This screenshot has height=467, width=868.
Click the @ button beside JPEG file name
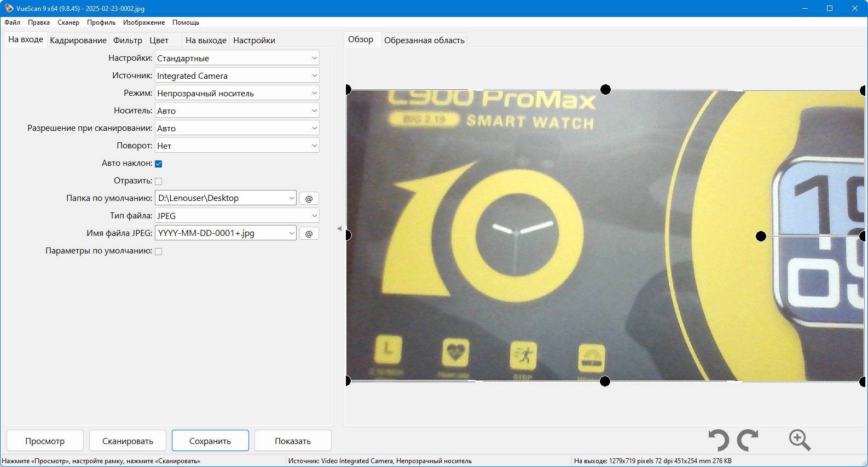[x=309, y=233]
